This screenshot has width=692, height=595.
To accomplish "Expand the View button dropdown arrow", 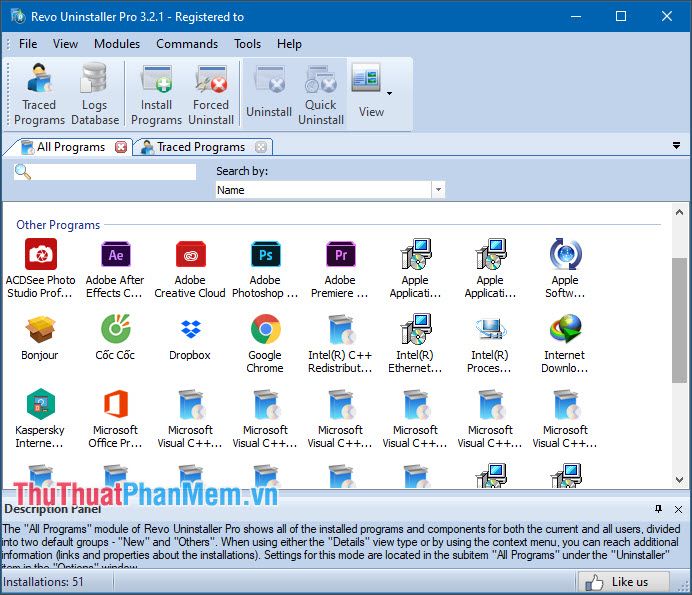I will 389,93.
